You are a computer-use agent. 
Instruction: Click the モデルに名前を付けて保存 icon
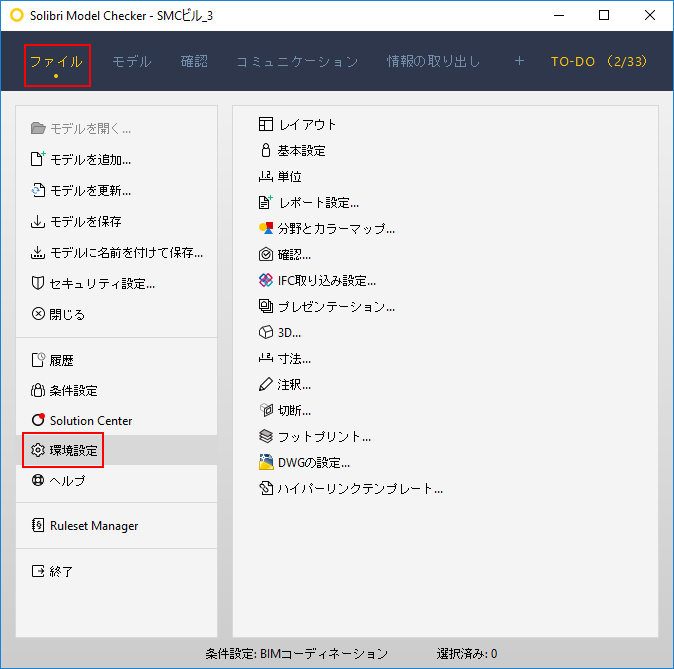38,252
